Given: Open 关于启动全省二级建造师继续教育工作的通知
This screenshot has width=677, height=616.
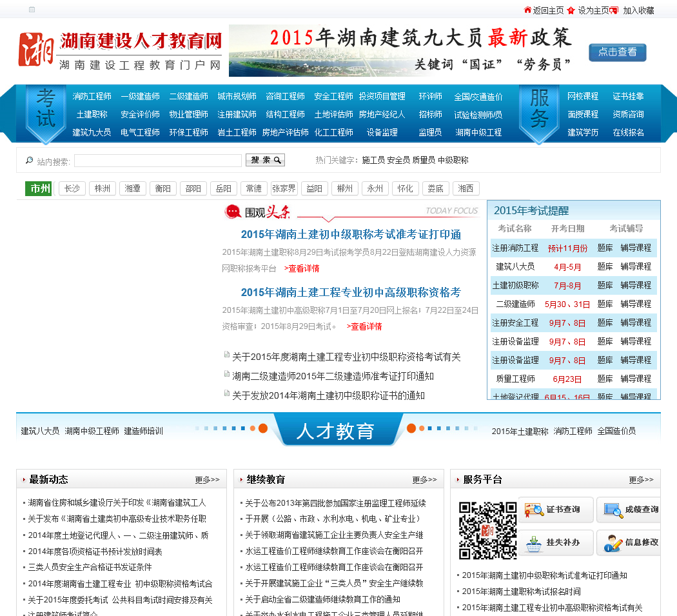Looking at the screenshot, I should point(322,600).
